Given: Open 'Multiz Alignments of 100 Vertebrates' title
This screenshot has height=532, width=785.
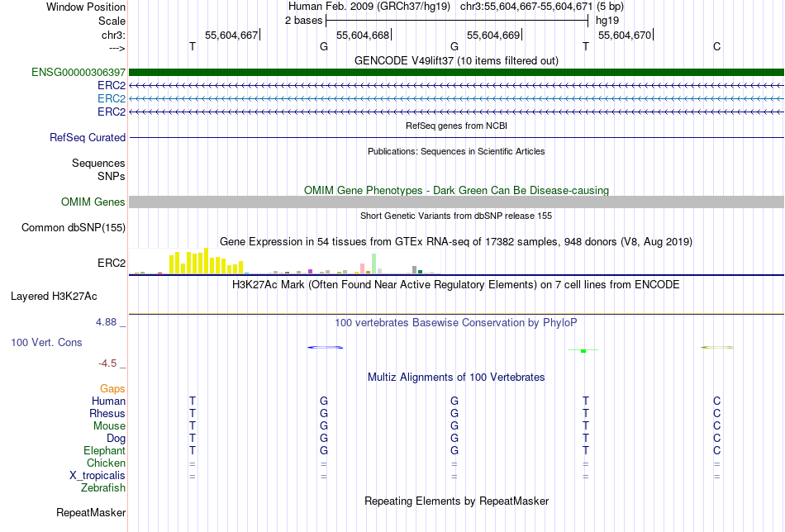Looking at the screenshot, I should (x=456, y=378).
